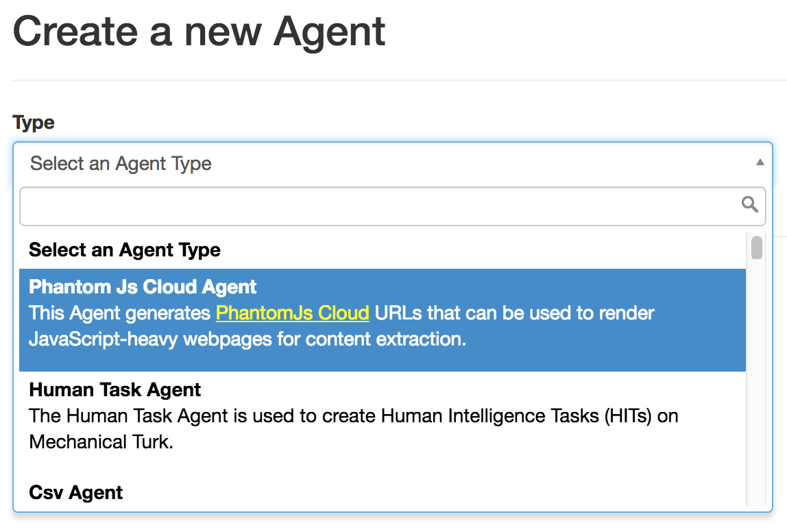The height and width of the screenshot is (532, 787).
Task: Click the Mechanical Turk description text
Action: (x=101, y=442)
